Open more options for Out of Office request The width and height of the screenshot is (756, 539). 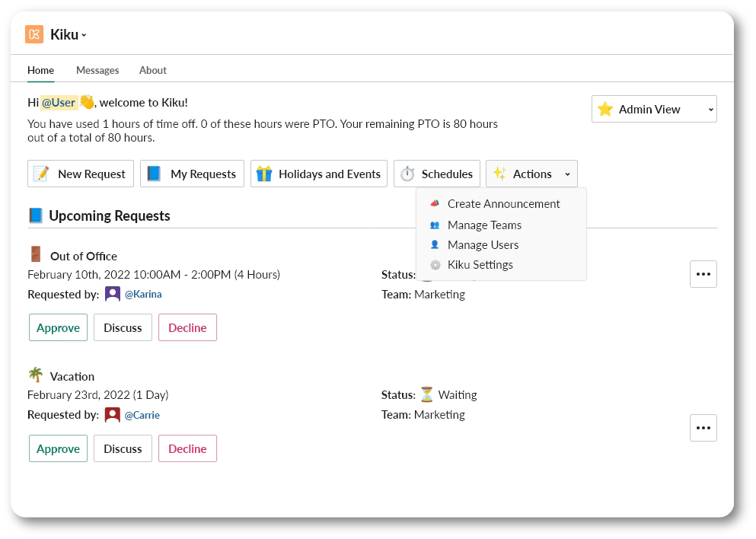(703, 274)
